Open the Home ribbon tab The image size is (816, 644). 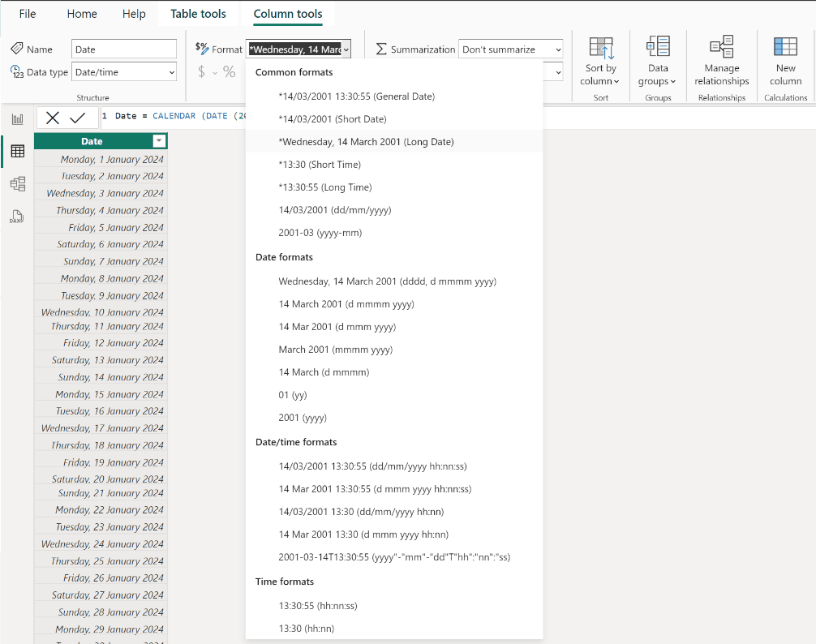(82, 14)
